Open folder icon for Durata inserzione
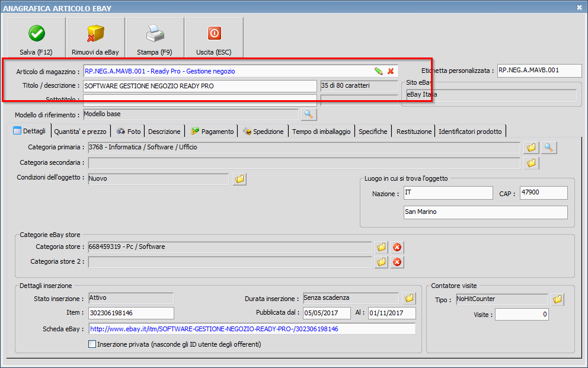This screenshot has width=588, height=368. tap(409, 298)
